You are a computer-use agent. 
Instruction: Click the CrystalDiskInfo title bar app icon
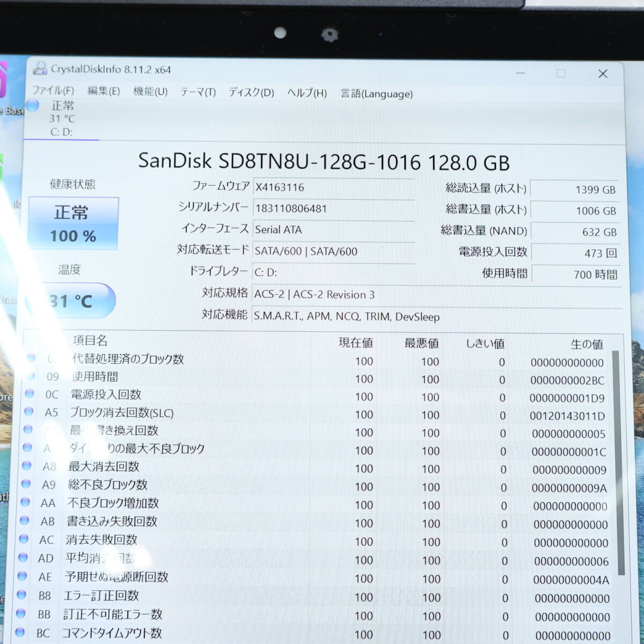tap(40, 68)
